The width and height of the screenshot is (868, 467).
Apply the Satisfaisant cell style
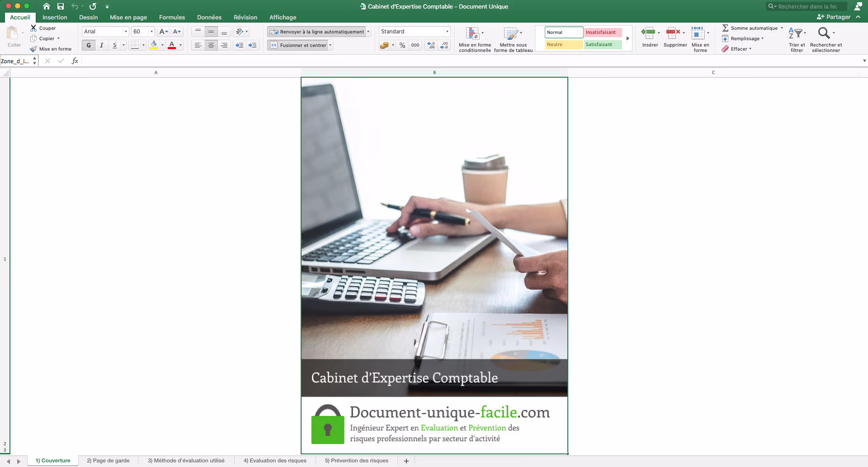[603, 44]
